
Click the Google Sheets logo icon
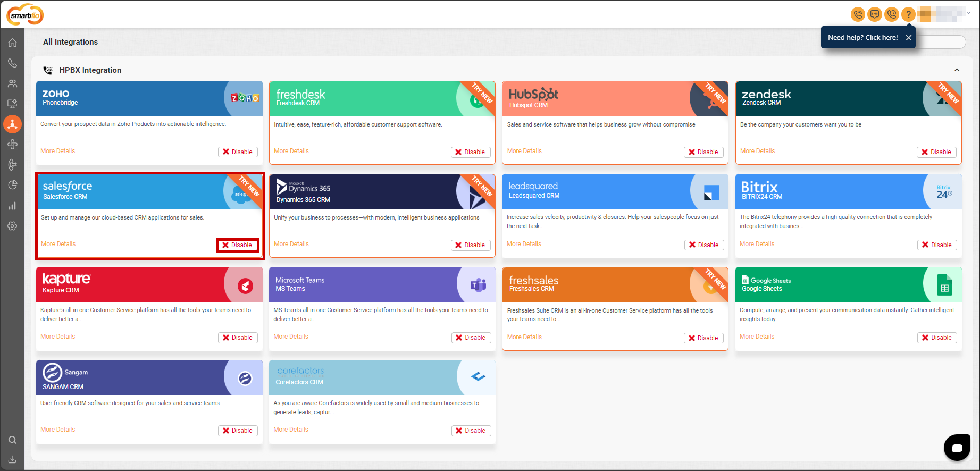click(944, 285)
